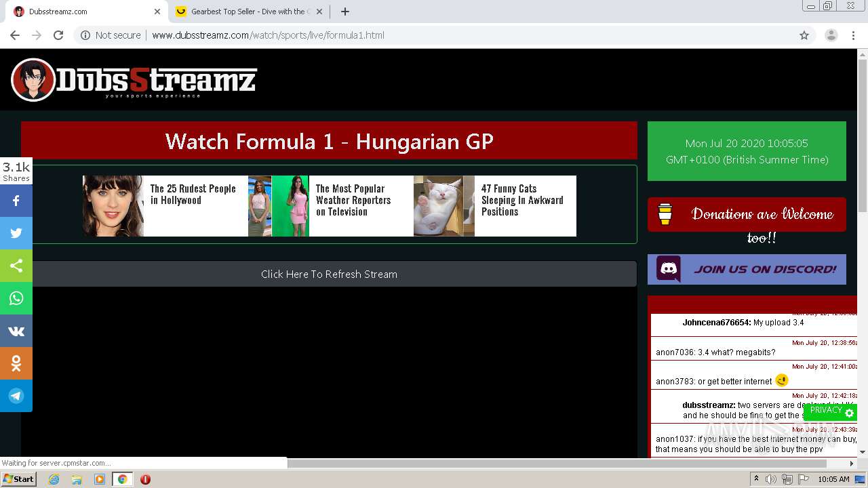Image resolution: width=868 pixels, height=488 pixels.
Task: Show hidden system tray icons
Action: (x=756, y=479)
